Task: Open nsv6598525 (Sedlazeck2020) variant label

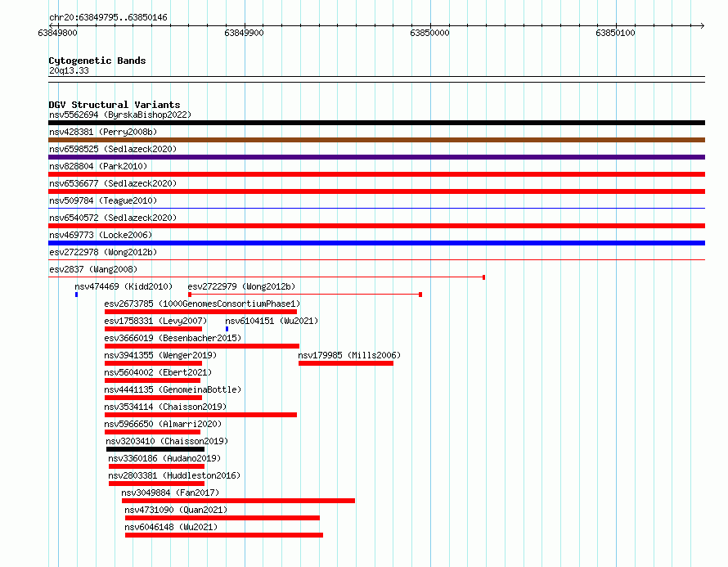Action: point(113,149)
